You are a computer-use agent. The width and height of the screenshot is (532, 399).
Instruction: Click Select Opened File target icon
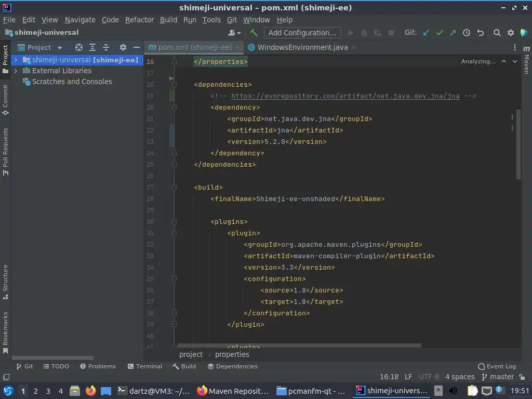(79, 47)
